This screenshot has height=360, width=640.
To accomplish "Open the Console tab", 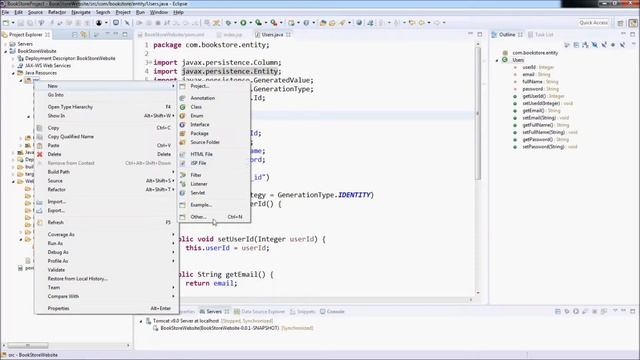I will click(332, 311).
